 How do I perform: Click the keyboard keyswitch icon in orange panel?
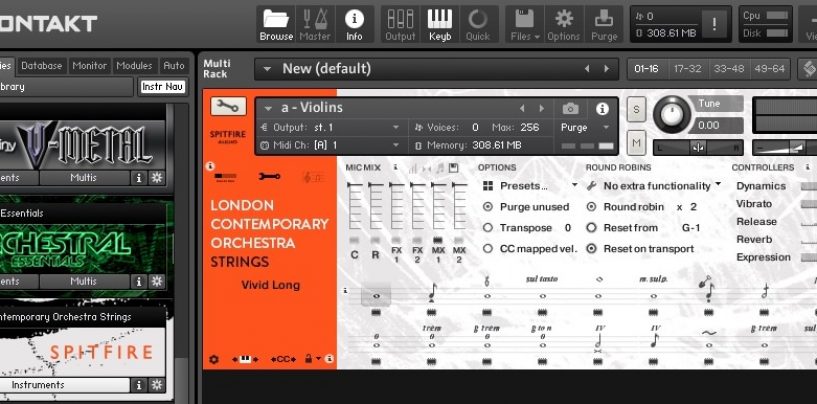coord(245,359)
